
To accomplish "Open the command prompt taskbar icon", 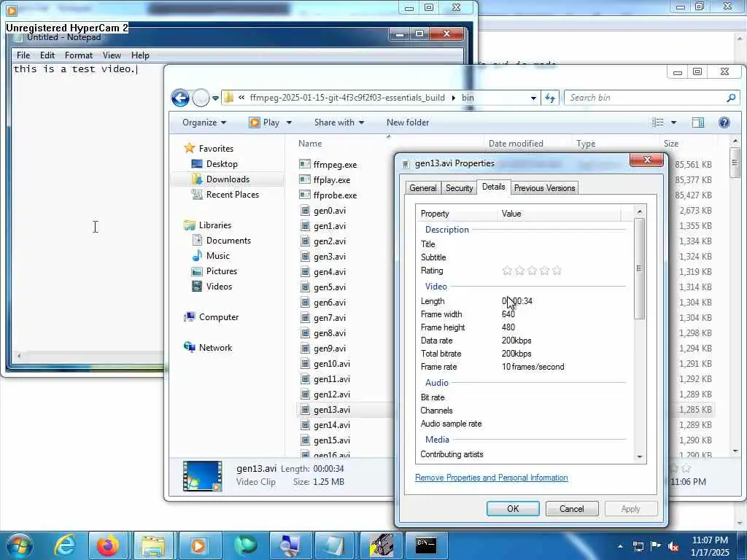I will pyautogui.click(x=425, y=545).
